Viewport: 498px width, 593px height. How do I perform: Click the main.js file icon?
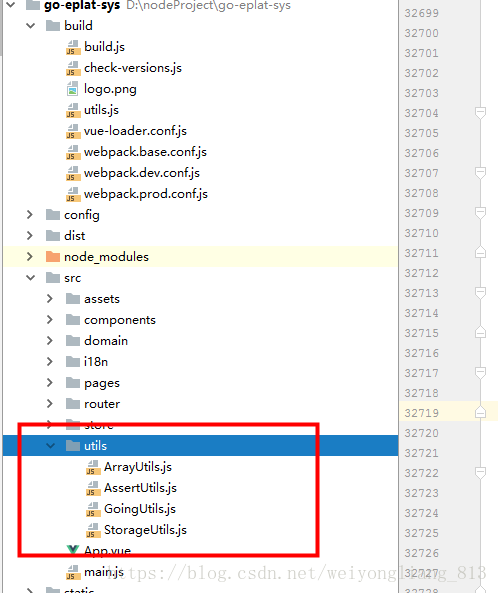[x=73, y=573]
